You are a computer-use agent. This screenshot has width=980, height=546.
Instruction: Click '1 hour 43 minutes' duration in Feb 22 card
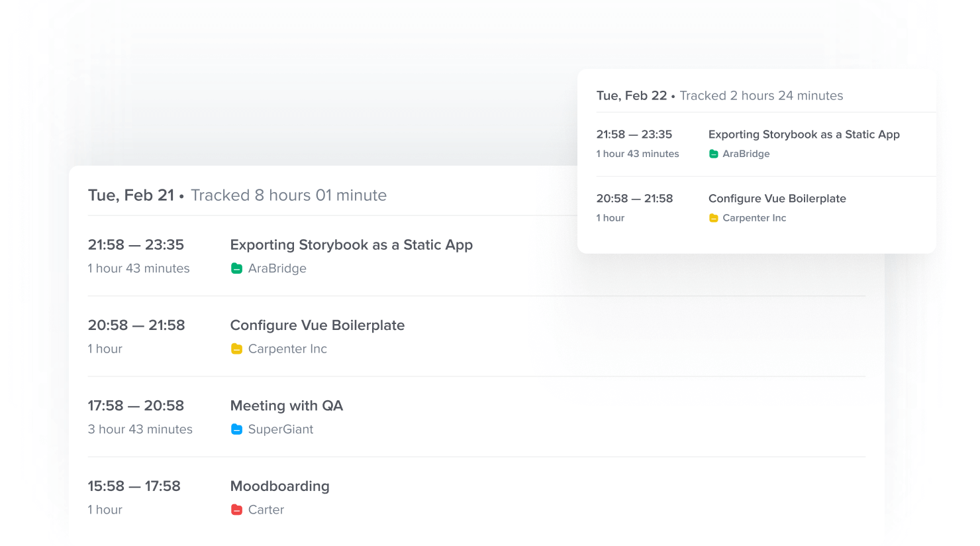coord(638,154)
